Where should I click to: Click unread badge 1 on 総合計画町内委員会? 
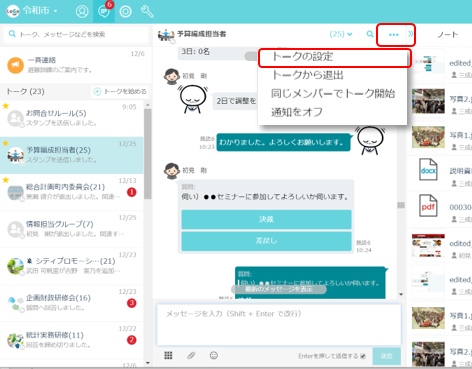132,192
